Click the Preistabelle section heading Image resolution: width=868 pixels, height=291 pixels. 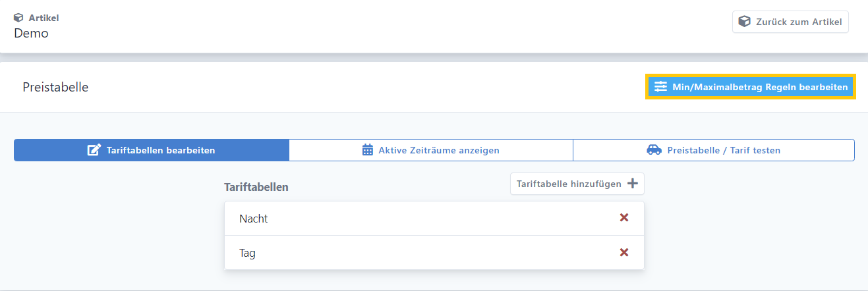55,87
